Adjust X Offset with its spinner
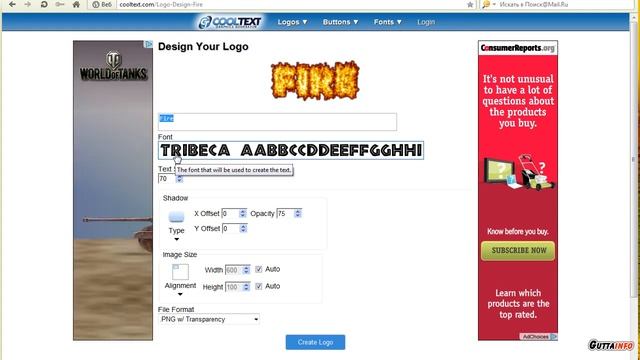 click(x=243, y=213)
